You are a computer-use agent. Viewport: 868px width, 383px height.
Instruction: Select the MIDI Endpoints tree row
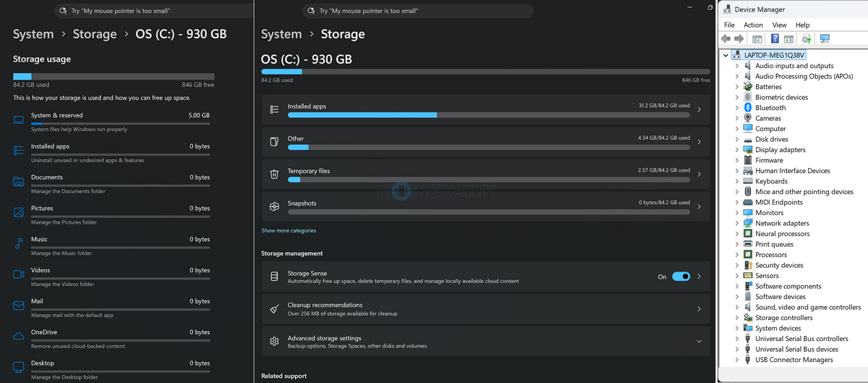point(779,202)
